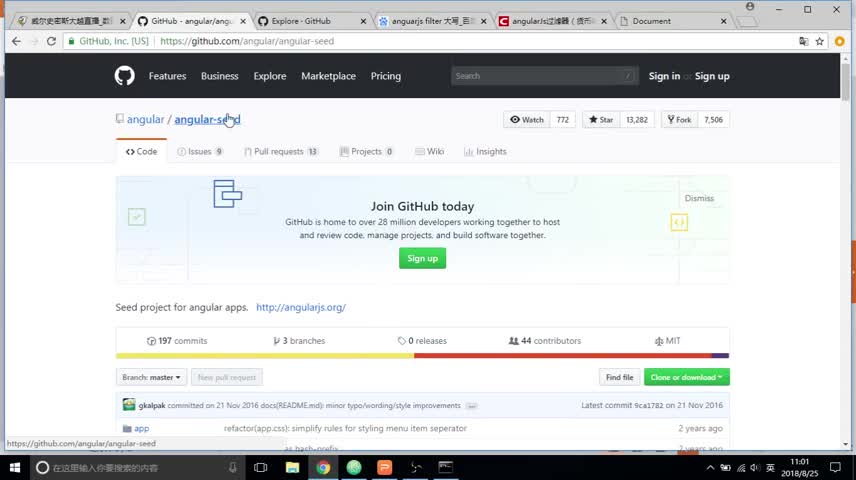The width and height of the screenshot is (856, 480).
Task: Open Task View on the taskbar
Action: coord(260,467)
